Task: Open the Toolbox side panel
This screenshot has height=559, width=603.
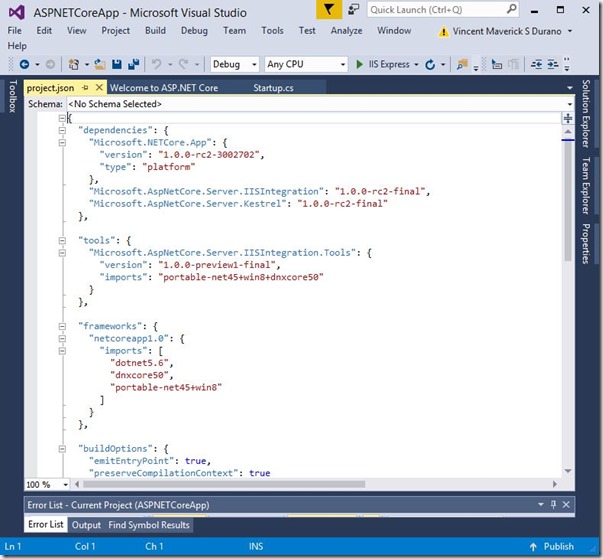Action: click(x=13, y=96)
